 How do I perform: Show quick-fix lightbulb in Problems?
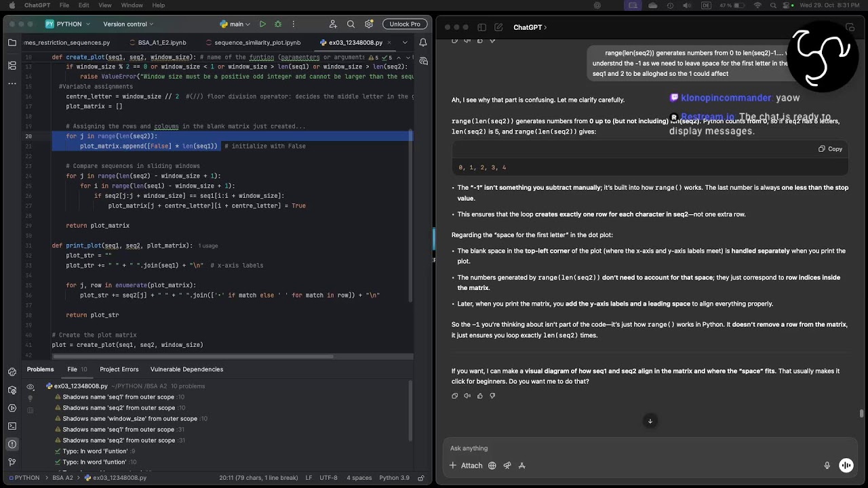point(30,398)
